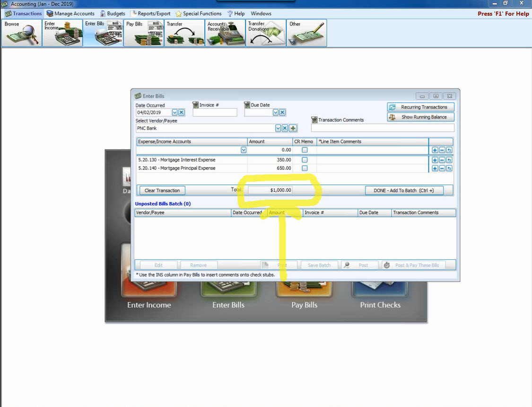
Task: Open Pay Bills from the toolbar
Action: click(144, 33)
